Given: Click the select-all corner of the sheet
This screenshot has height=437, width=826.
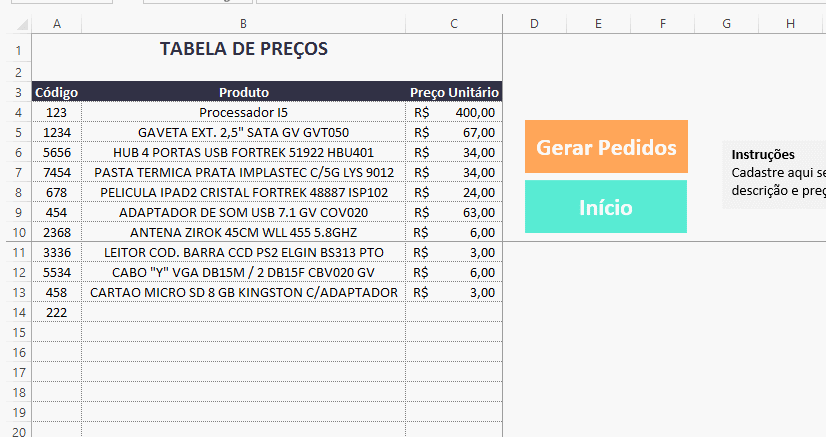Looking at the screenshot, I should point(16,23).
